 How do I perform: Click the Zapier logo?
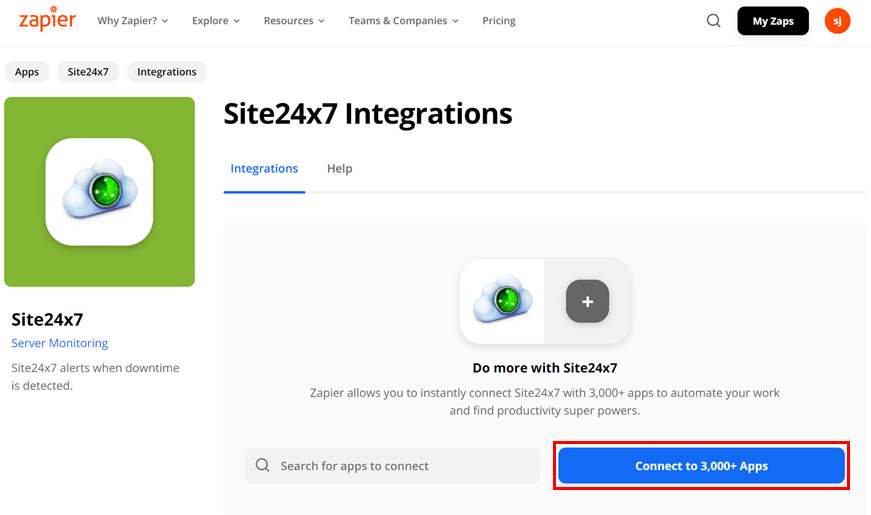(47, 20)
